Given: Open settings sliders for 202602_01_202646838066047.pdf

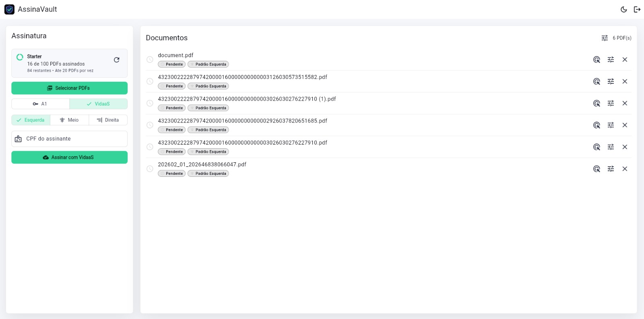Looking at the screenshot, I should 611,169.
